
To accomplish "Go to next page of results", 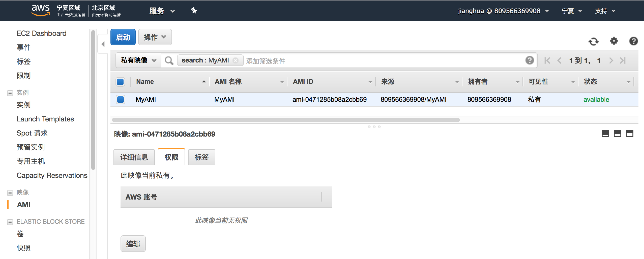I will pos(611,60).
